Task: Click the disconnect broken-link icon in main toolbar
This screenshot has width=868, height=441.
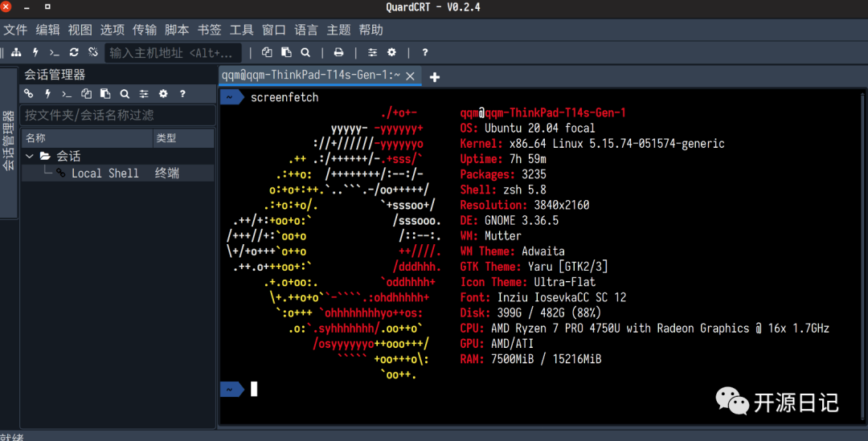Action: tap(93, 52)
